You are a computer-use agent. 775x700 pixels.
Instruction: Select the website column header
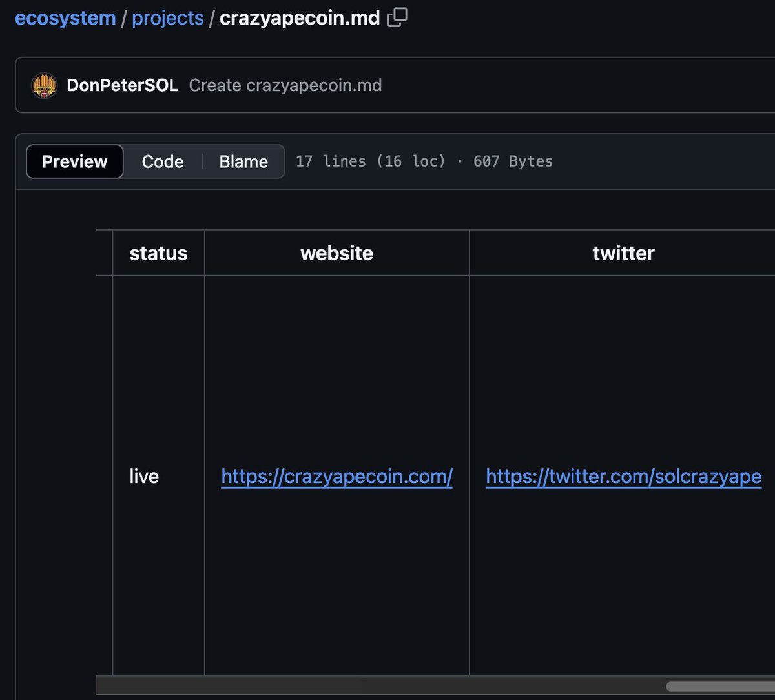tap(336, 253)
